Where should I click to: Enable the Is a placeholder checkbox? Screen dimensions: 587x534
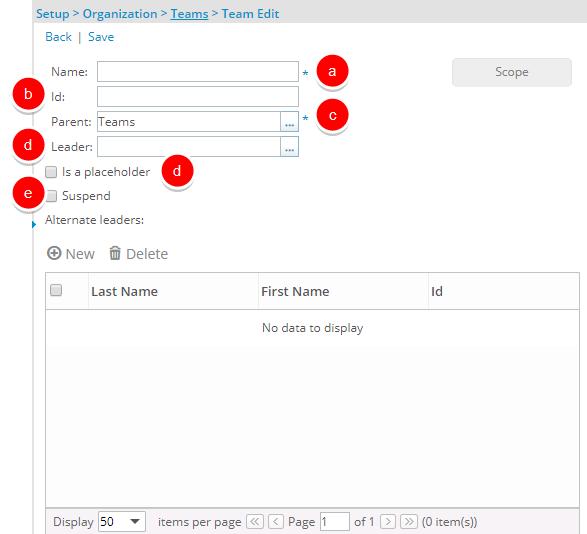(x=51, y=172)
